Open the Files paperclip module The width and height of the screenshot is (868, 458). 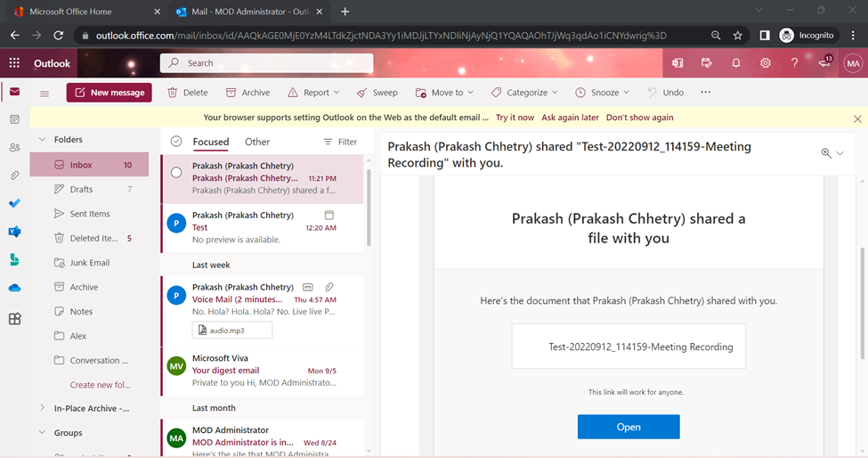15,175
